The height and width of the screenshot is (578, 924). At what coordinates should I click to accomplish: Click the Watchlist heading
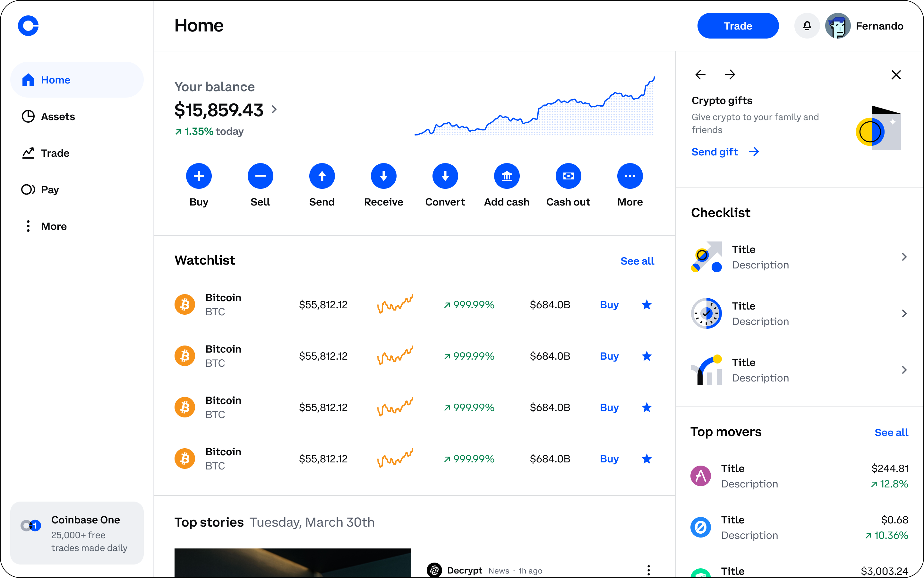tap(205, 260)
